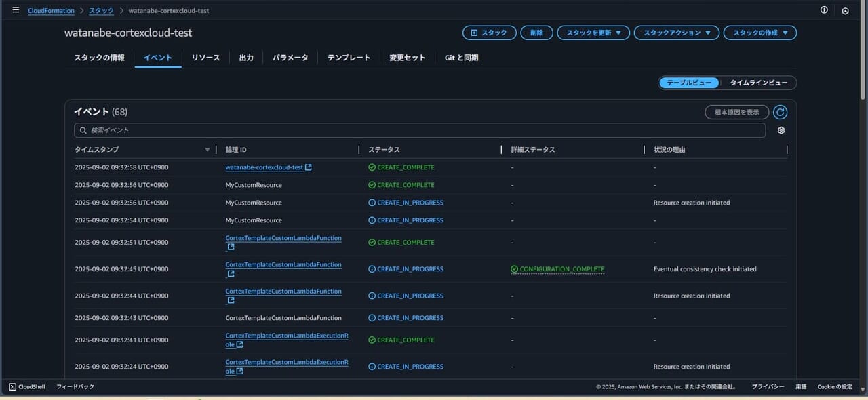This screenshot has width=868, height=400.
Task: Sort by タイムスタンプ column arrow
Action: [x=208, y=150]
